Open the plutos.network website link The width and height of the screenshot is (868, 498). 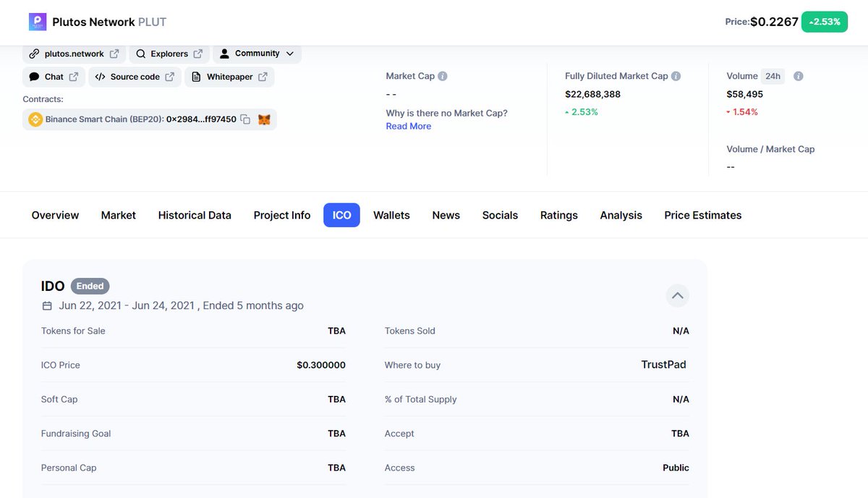(x=75, y=54)
